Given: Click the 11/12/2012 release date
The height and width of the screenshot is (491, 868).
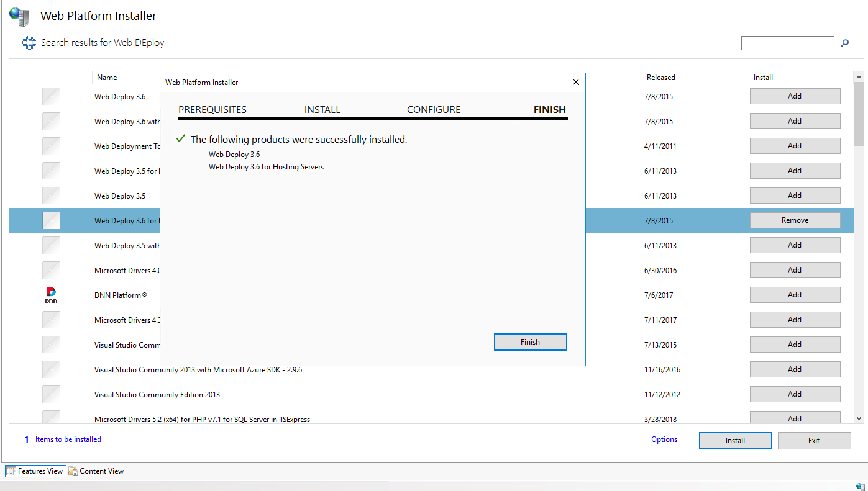Looking at the screenshot, I should click(662, 394).
